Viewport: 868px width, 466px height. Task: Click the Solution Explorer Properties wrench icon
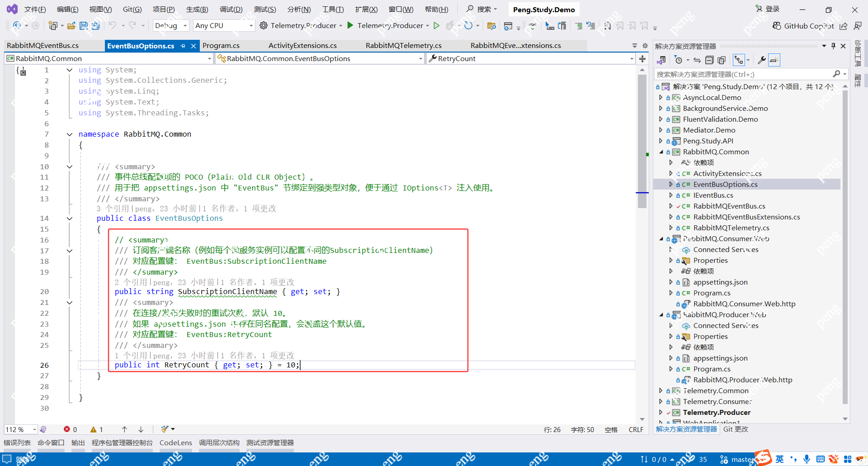pyautogui.click(x=762, y=60)
